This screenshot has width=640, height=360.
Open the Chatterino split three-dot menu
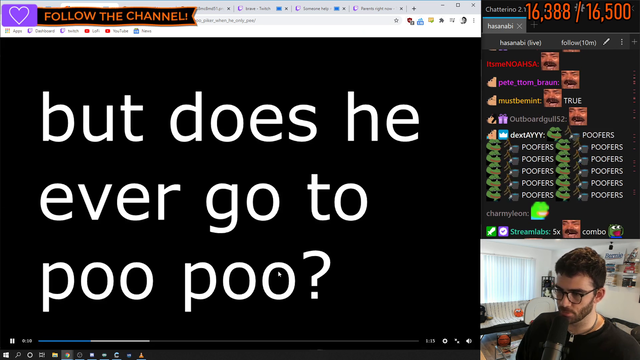click(622, 42)
